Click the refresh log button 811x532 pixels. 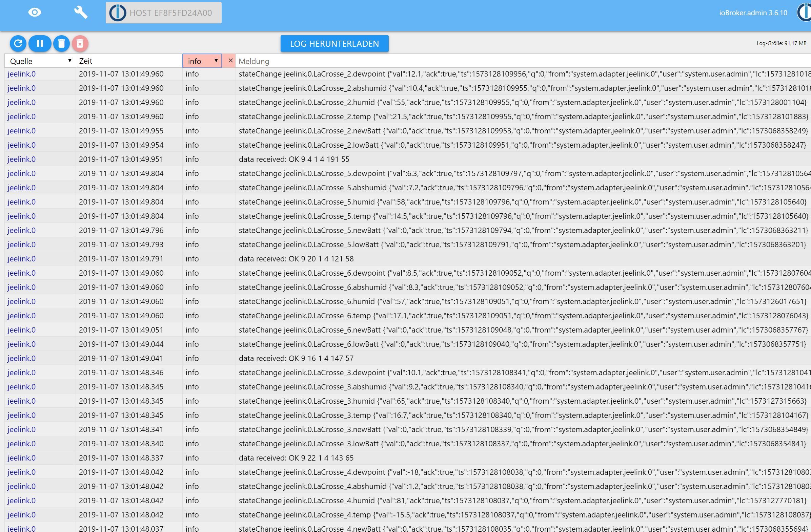tap(18, 44)
